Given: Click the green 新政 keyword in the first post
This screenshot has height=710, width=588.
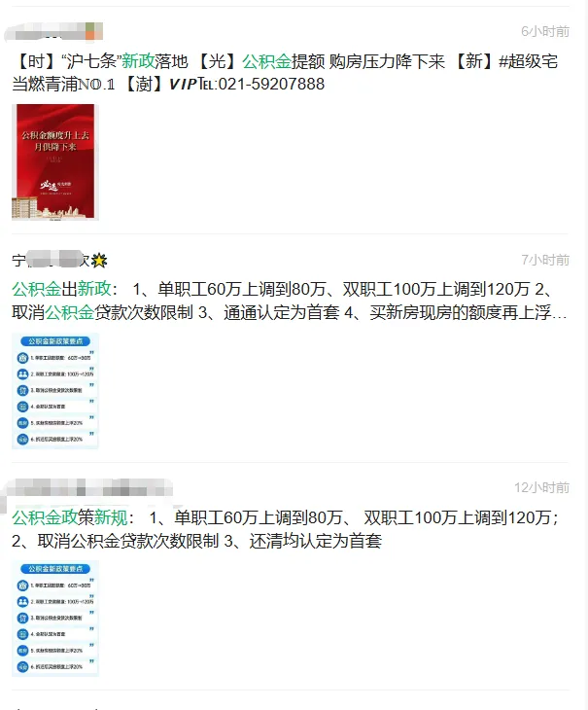Looking at the screenshot, I should click(138, 61).
